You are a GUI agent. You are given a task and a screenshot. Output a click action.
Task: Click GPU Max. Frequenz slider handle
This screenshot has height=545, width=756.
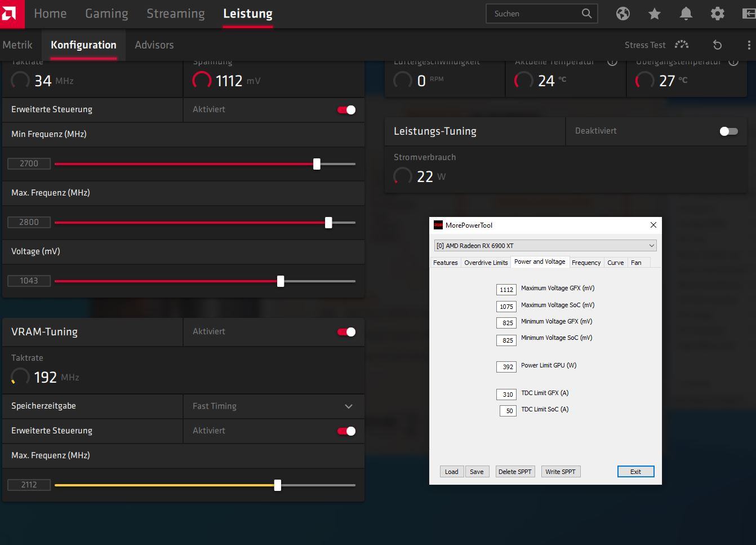pyautogui.click(x=328, y=223)
